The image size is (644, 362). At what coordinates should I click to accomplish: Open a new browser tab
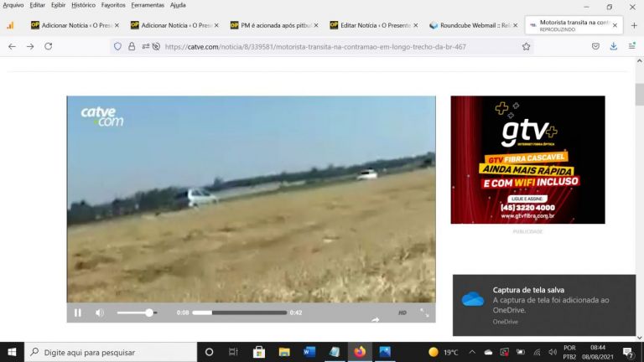tap(634, 25)
